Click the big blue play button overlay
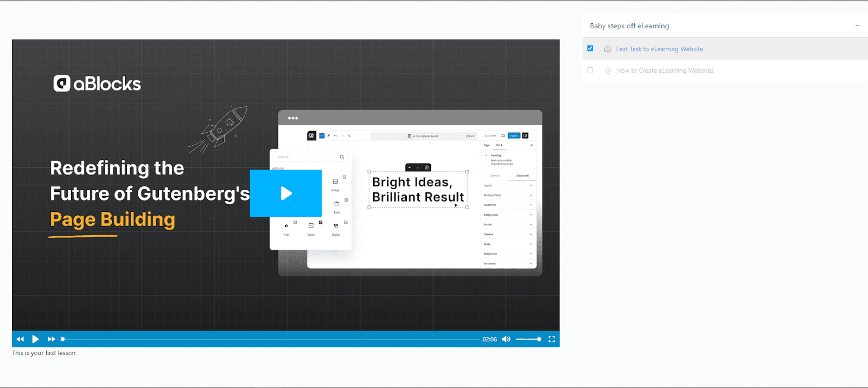 pos(286,193)
